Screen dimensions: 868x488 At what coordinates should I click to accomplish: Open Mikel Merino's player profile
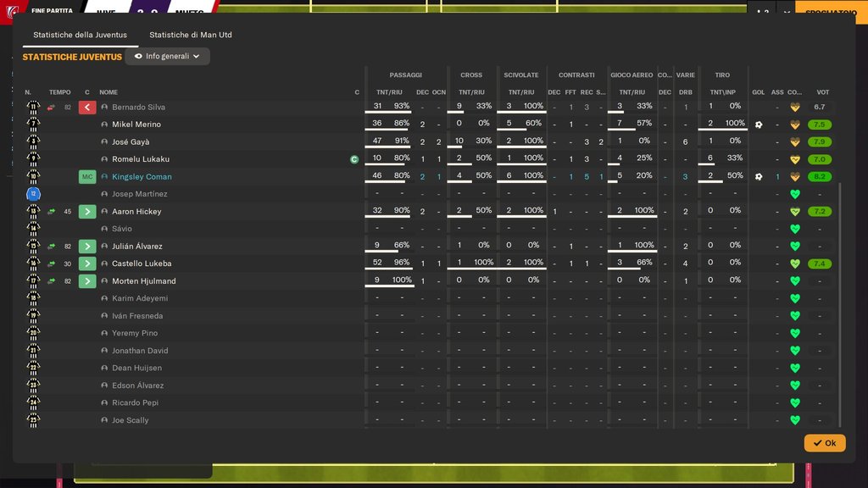[x=136, y=125]
